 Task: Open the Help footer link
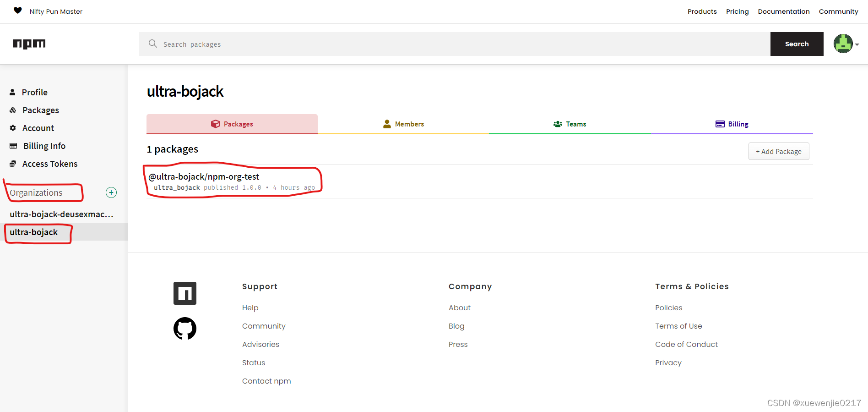click(x=250, y=308)
